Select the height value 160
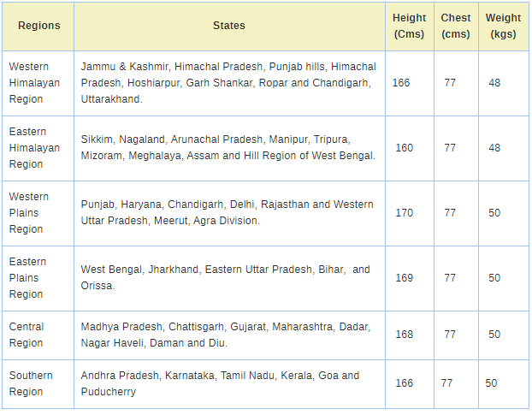 click(404, 148)
